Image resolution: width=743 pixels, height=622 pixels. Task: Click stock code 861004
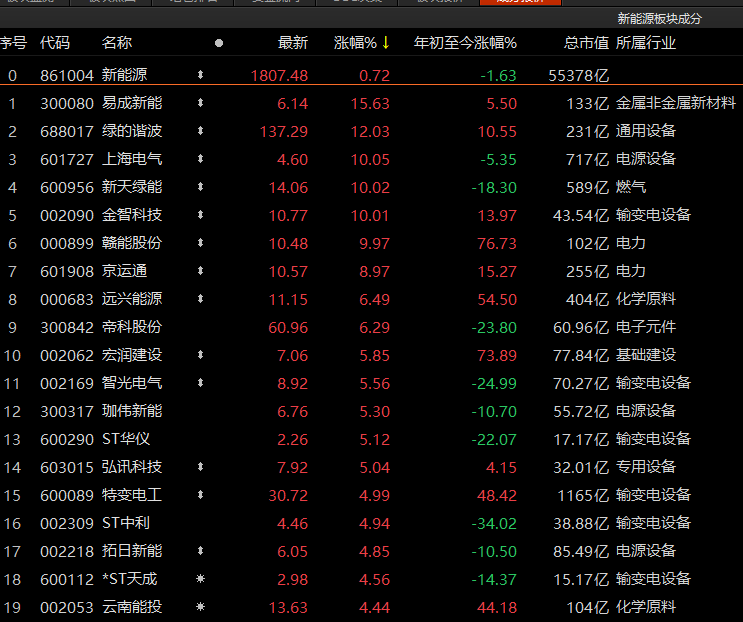click(x=67, y=75)
